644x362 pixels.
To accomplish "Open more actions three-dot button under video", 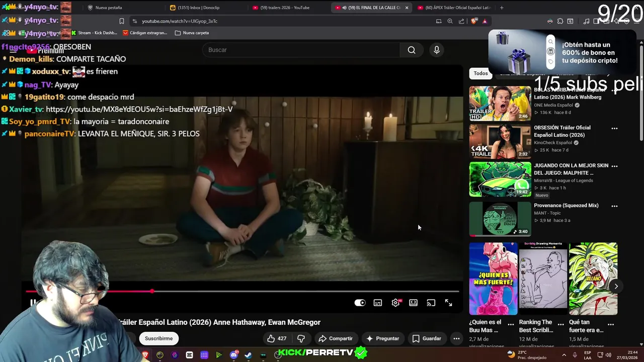I will tap(456, 338).
